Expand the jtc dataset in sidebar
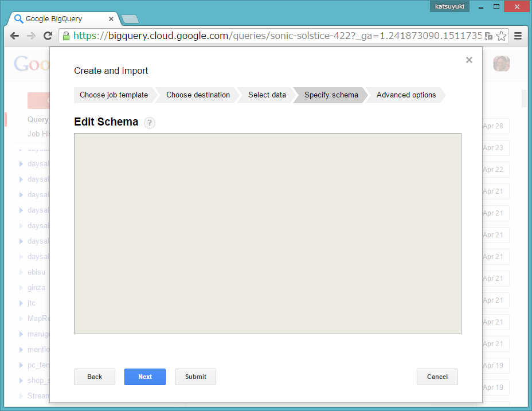The height and width of the screenshot is (411, 532). pyautogui.click(x=21, y=303)
